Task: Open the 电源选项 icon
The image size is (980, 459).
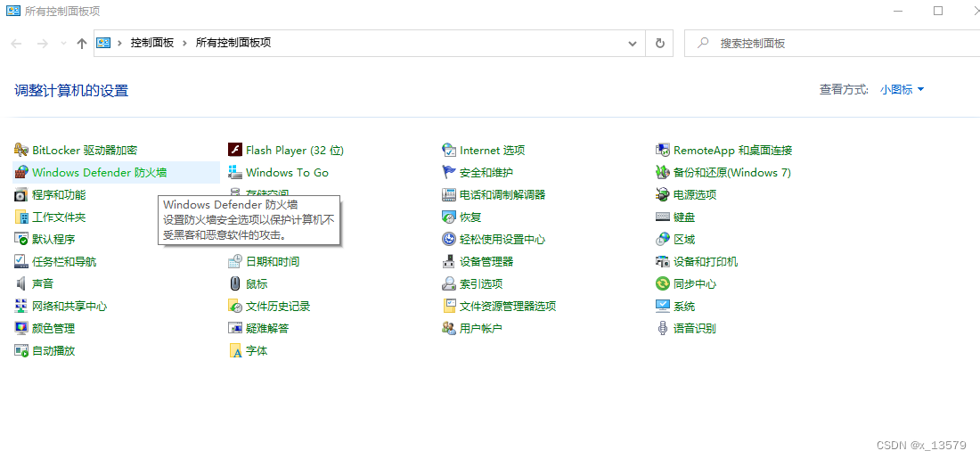Action: click(x=663, y=195)
